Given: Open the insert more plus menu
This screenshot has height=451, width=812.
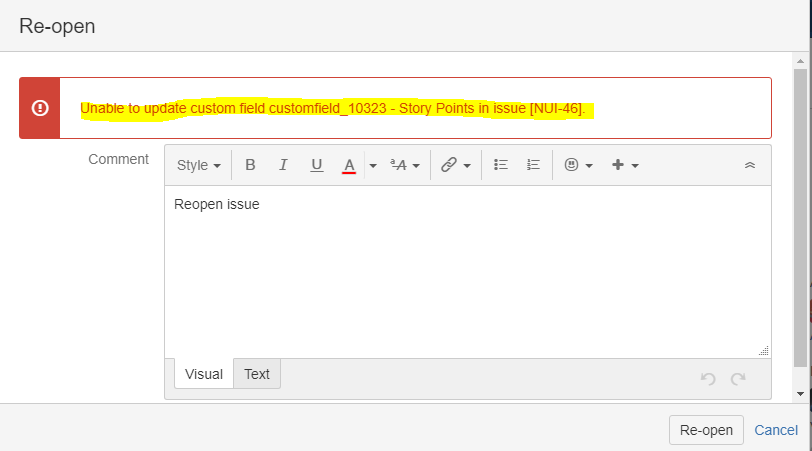Looking at the screenshot, I should (x=618, y=165).
